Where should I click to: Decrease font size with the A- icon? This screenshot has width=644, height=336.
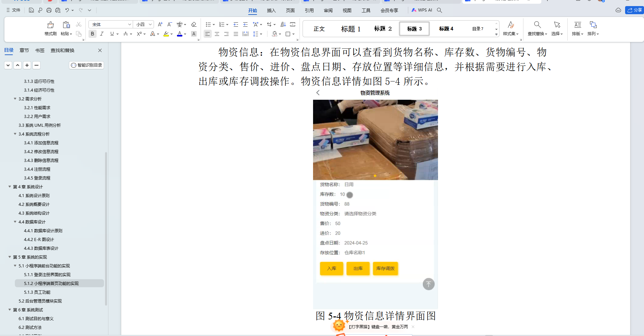tap(170, 24)
